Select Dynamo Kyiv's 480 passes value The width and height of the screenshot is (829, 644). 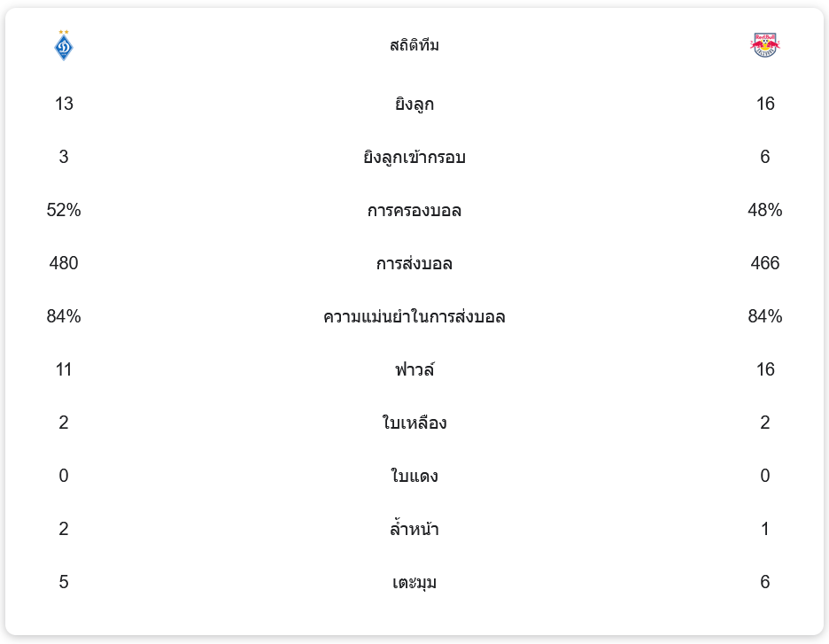click(x=64, y=263)
